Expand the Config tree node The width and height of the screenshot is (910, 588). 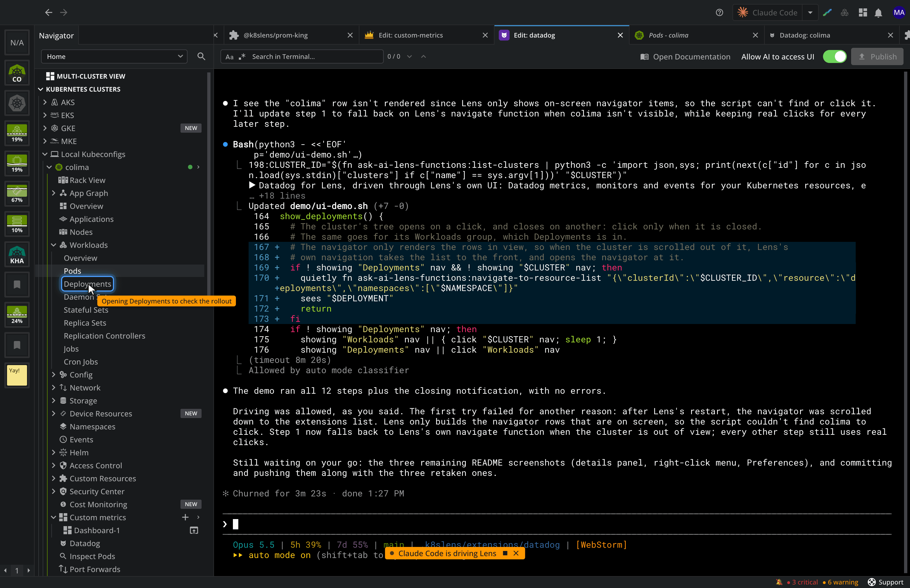(x=54, y=375)
